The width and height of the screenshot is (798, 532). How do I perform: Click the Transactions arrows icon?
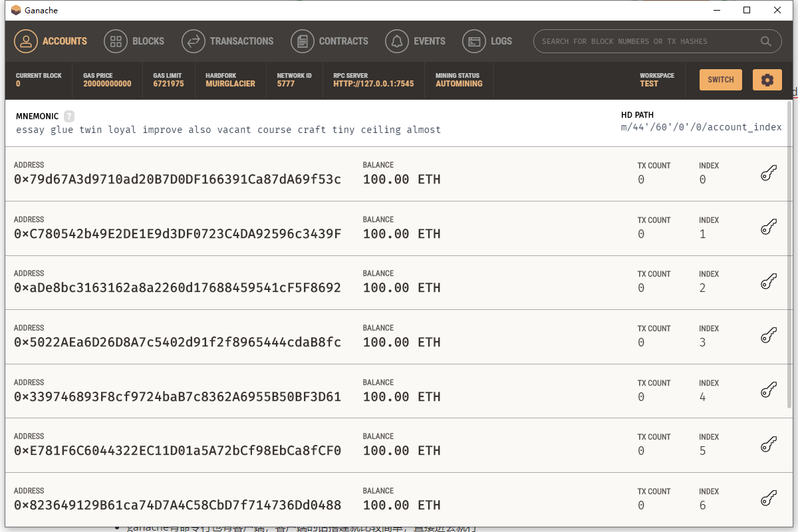pyautogui.click(x=194, y=41)
